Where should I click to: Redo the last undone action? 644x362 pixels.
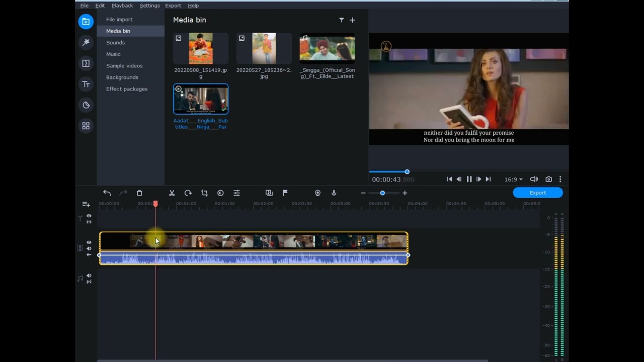(x=123, y=193)
